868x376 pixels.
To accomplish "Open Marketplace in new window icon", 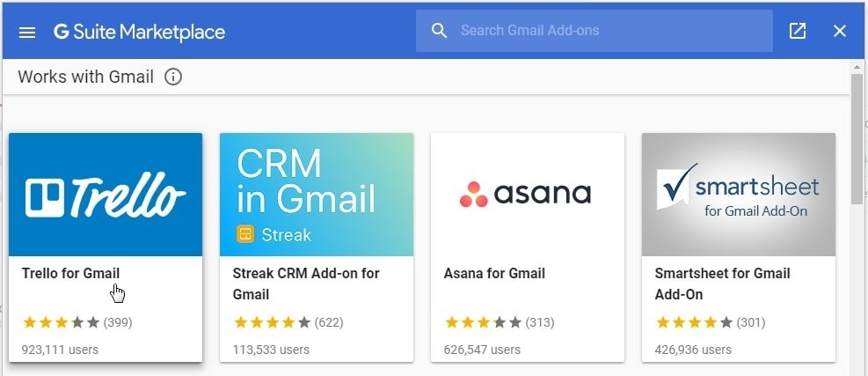I will (798, 31).
